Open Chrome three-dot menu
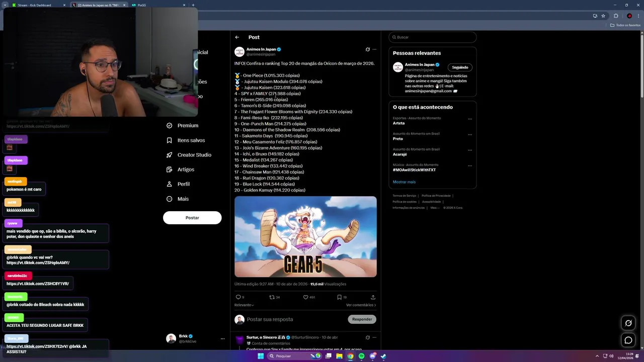Screen dimensions: 644x362 tap(638, 16)
